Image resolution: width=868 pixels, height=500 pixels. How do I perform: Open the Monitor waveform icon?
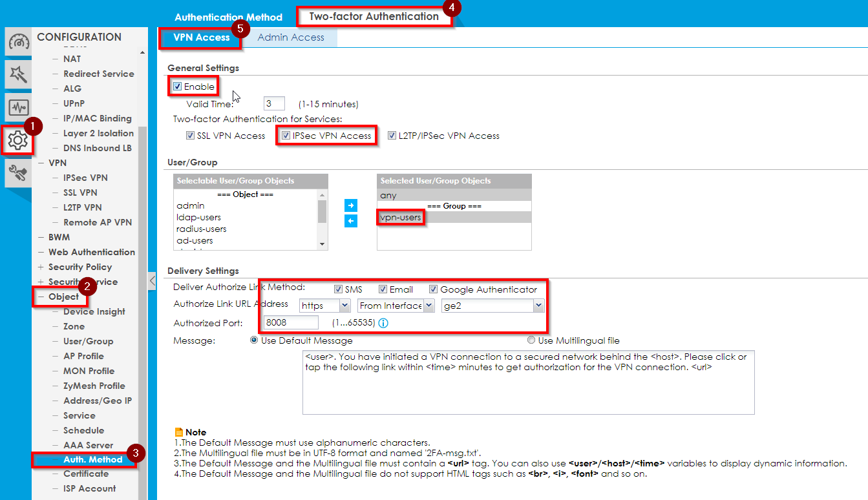pos(17,107)
